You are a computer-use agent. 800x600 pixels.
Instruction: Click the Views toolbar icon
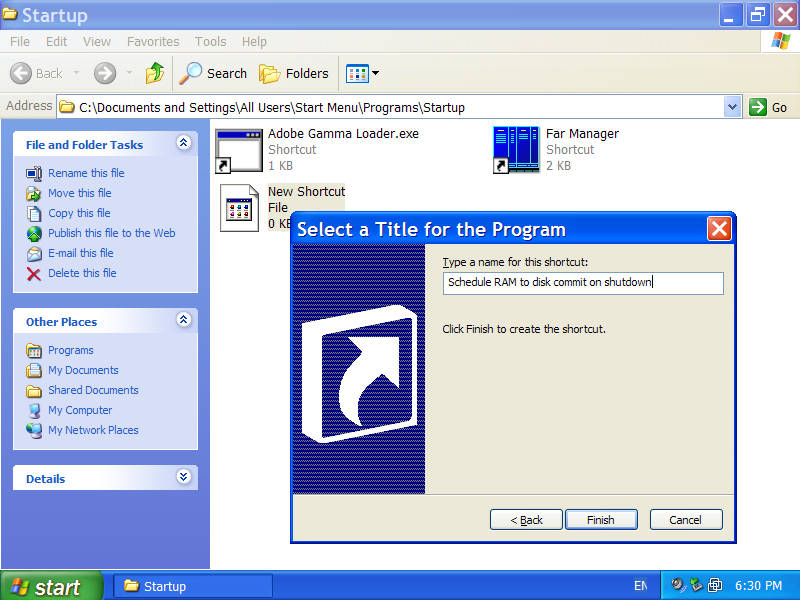[357, 73]
